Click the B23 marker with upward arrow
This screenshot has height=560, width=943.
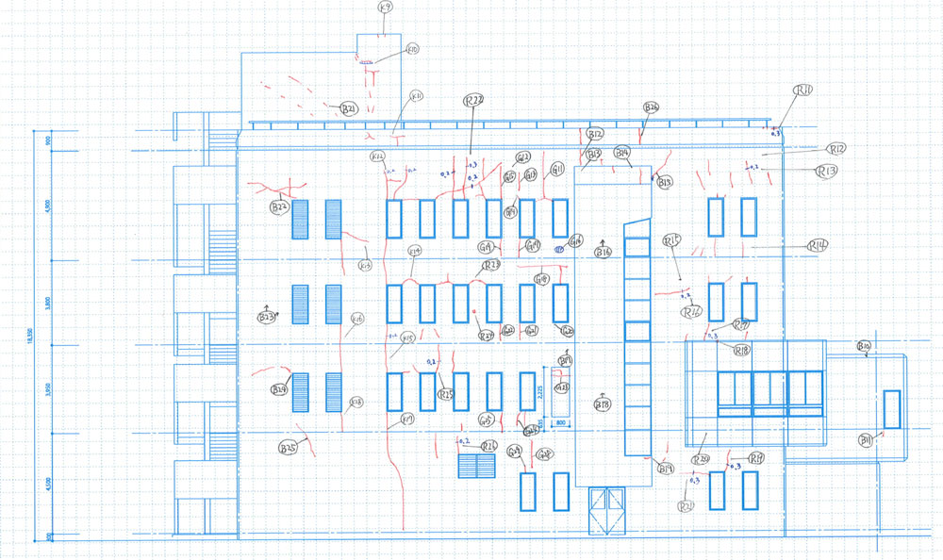click(266, 318)
